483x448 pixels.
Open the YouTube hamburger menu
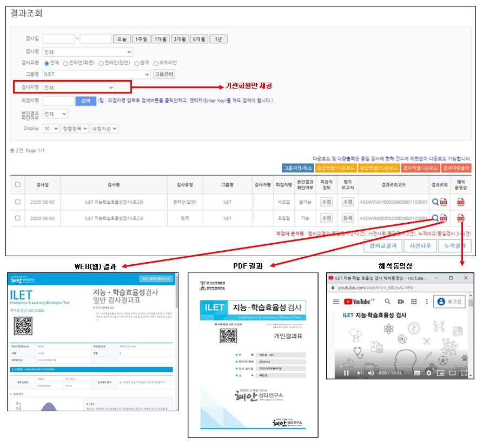tap(336, 301)
